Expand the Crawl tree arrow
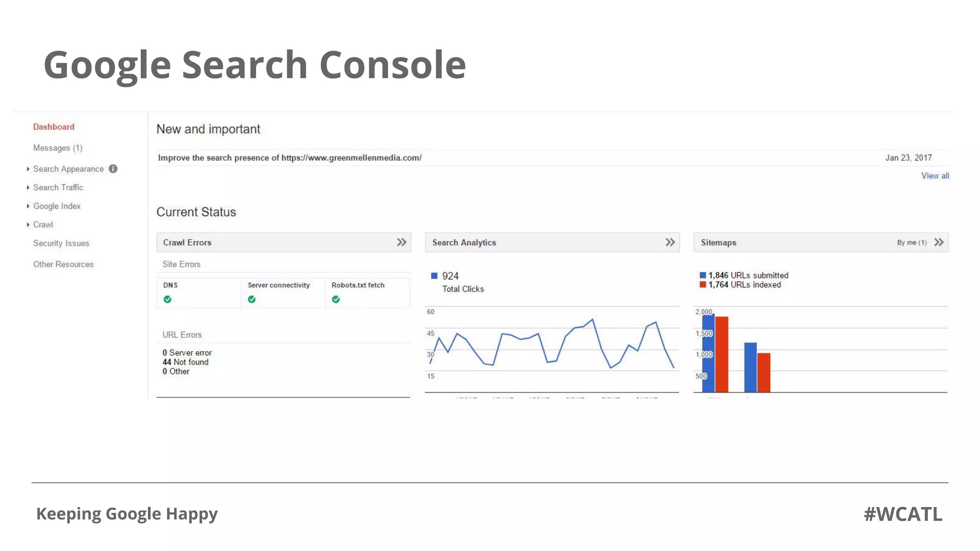 tap(28, 225)
